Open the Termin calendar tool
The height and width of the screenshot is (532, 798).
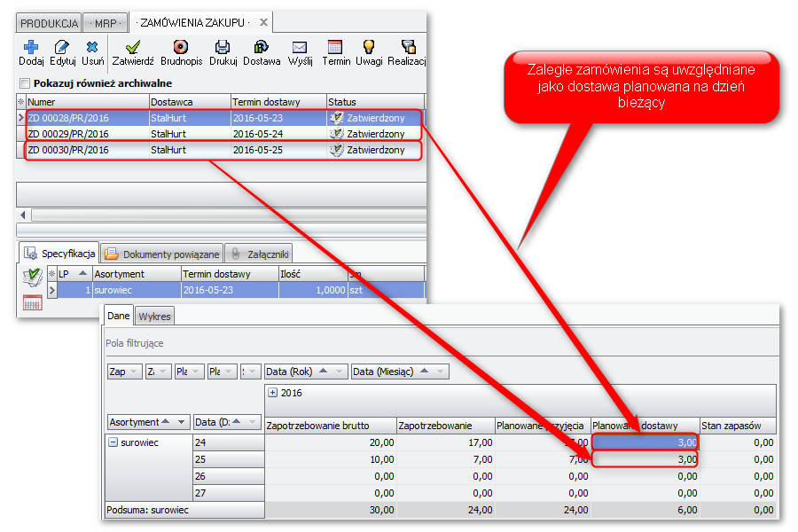point(335,47)
